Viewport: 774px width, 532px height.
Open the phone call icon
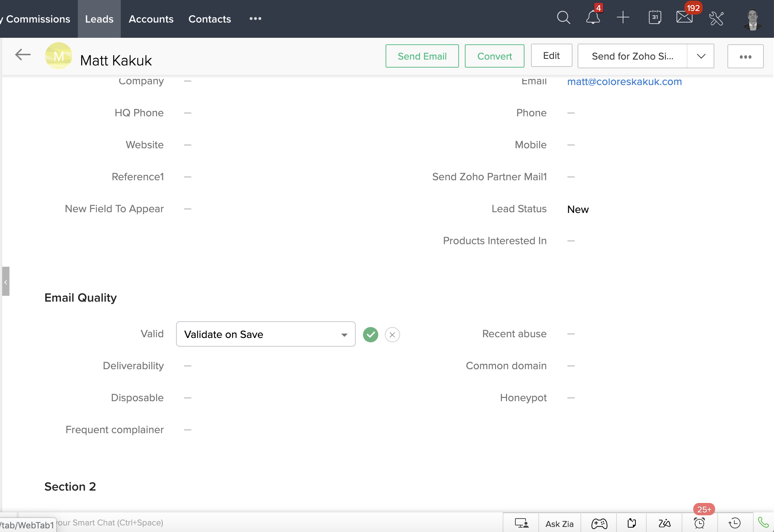pos(763,523)
